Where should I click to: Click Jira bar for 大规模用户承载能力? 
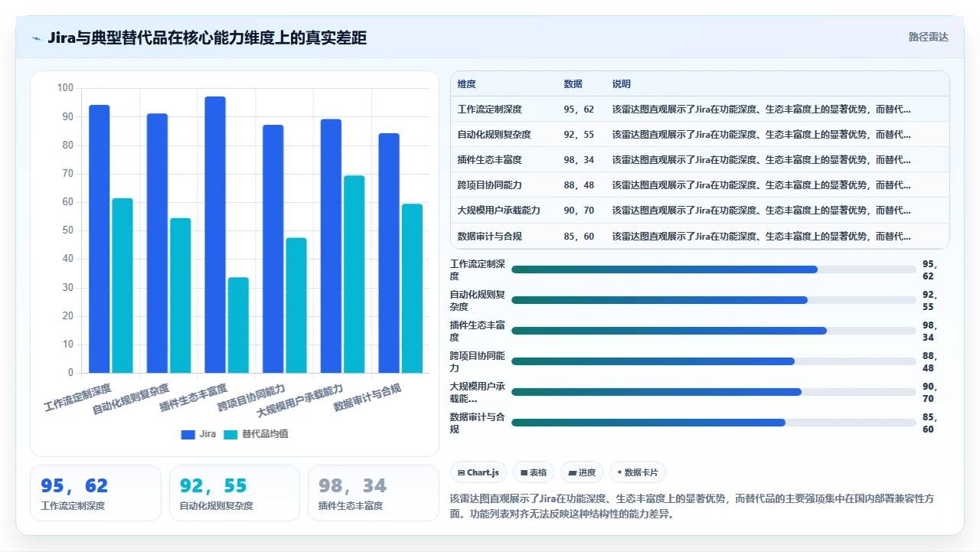point(331,246)
